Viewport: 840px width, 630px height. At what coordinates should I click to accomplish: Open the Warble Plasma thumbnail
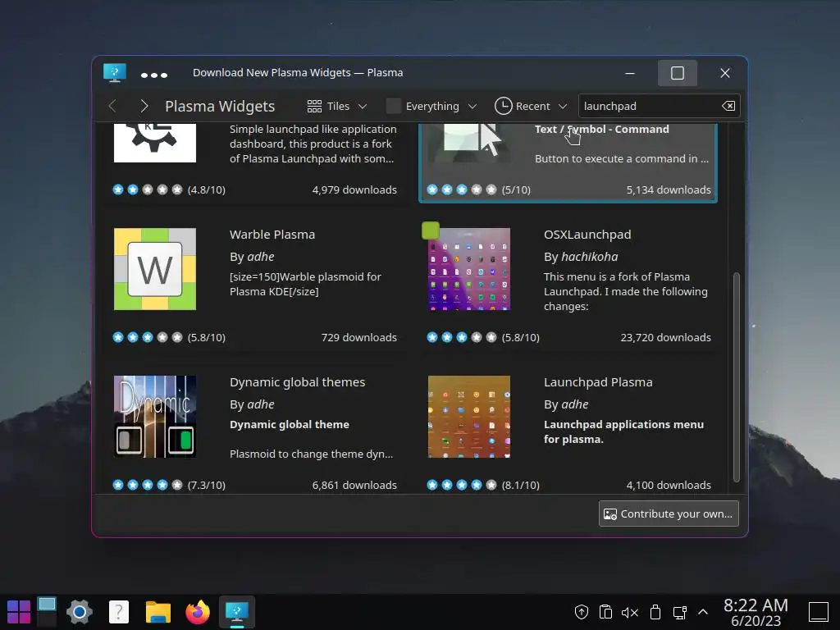point(155,269)
